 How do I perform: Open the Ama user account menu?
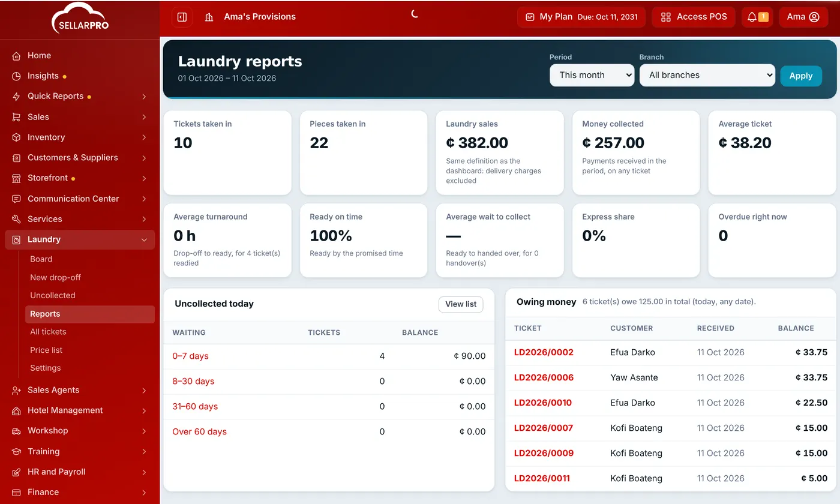click(x=803, y=17)
